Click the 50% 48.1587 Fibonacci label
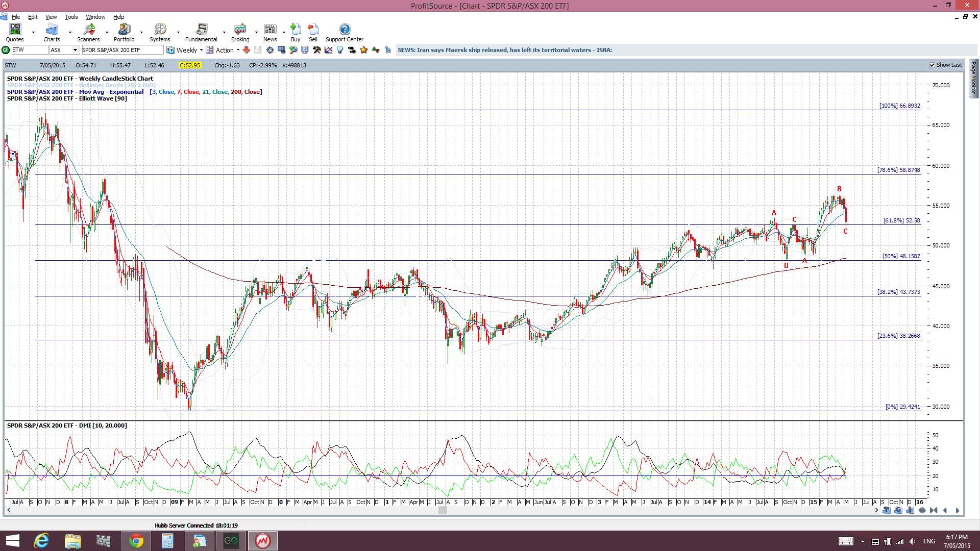This screenshot has height=551, width=980. pos(901,256)
